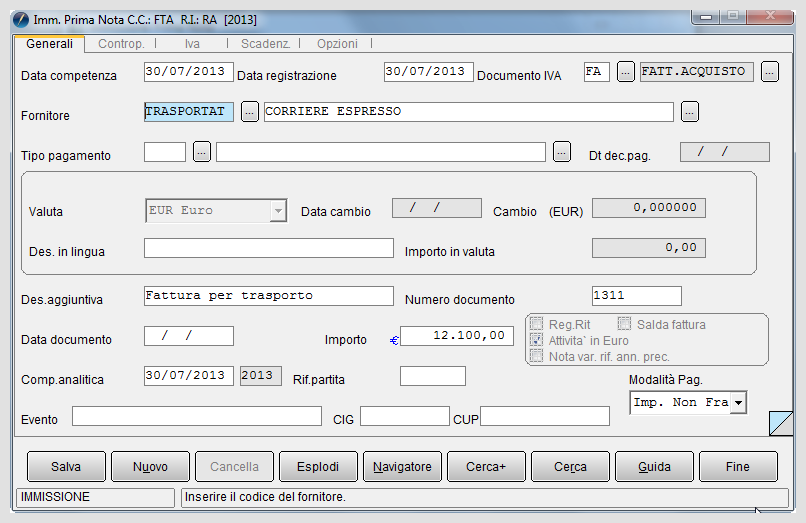Click the Importo in valuta 0,00 field
The width and height of the screenshot is (806, 523).
649,248
